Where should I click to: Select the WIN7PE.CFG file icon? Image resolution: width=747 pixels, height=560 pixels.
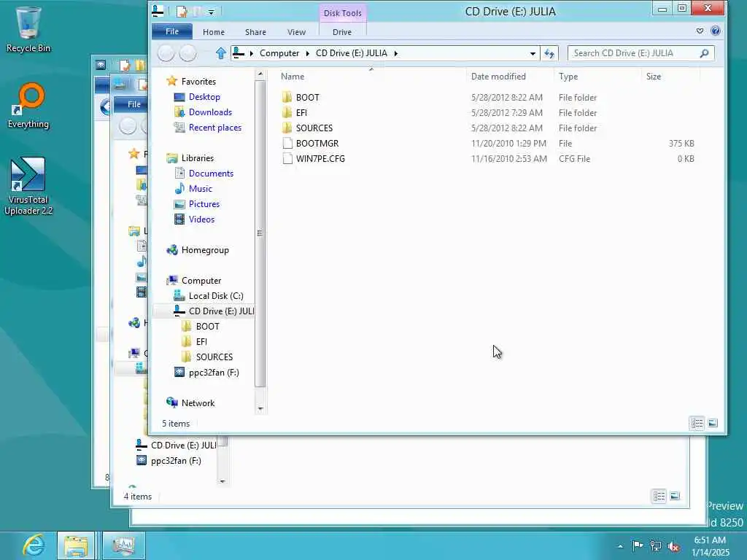287,158
